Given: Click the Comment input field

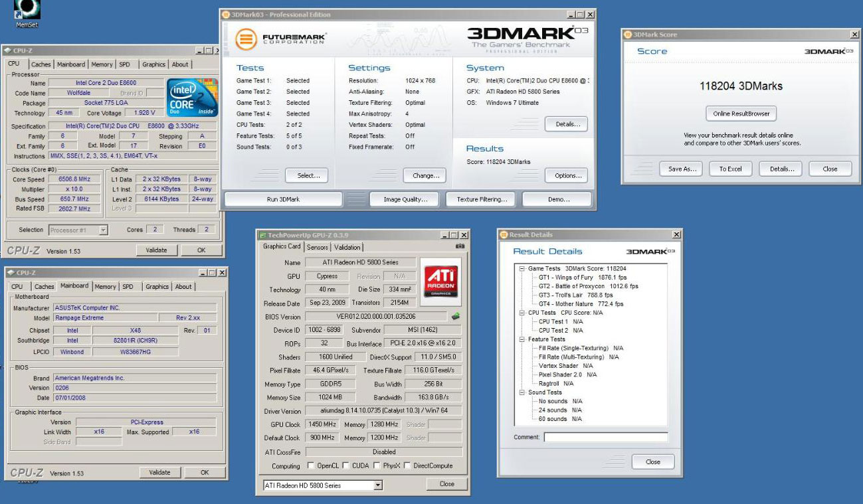Looking at the screenshot, I should click(605, 437).
